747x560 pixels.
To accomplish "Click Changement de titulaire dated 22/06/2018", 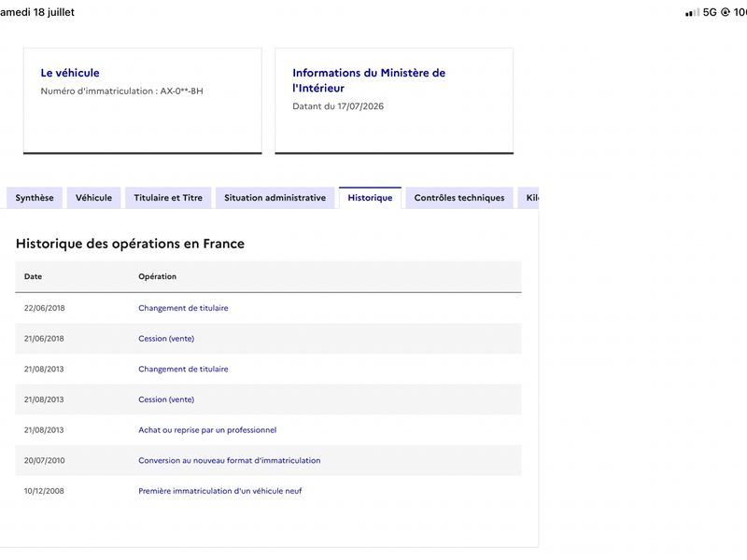I will (x=183, y=308).
